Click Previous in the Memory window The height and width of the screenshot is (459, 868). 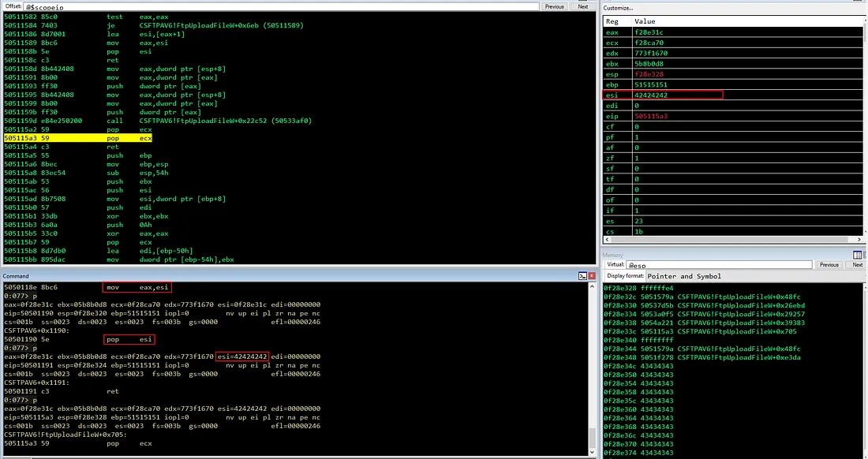pyautogui.click(x=829, y=265)
